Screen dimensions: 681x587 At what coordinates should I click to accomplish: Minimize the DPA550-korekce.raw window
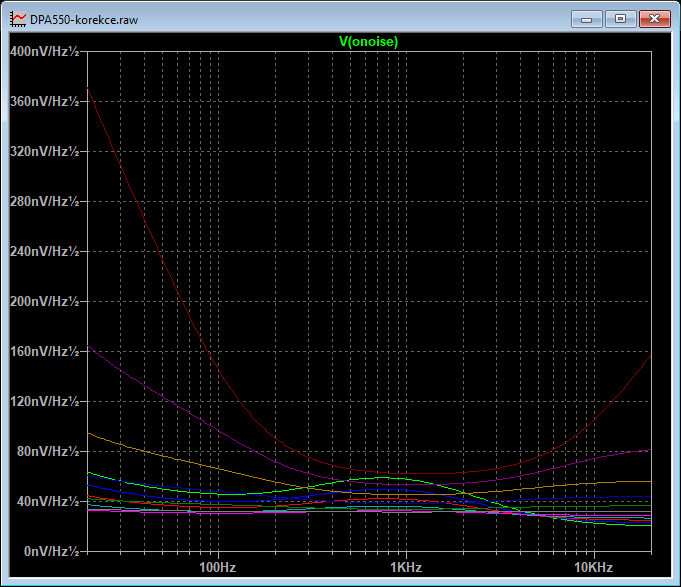point(586,19)
